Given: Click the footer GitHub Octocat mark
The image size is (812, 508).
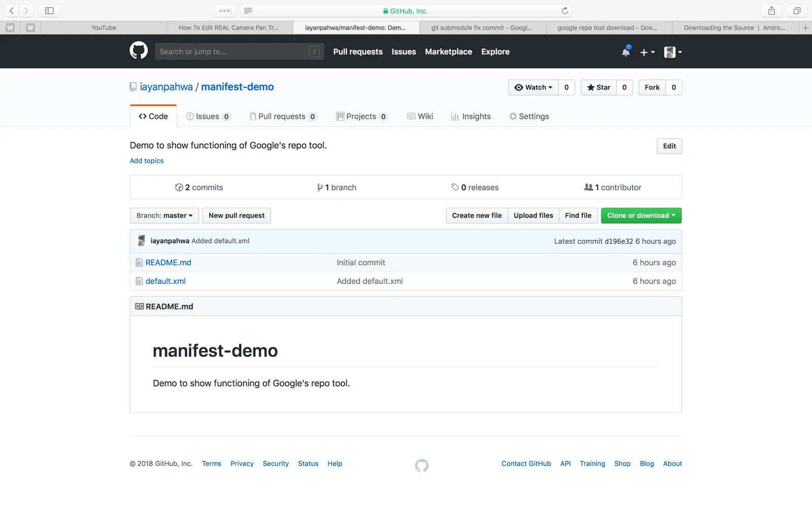Looking at the screenshot, I should point(421,465).
